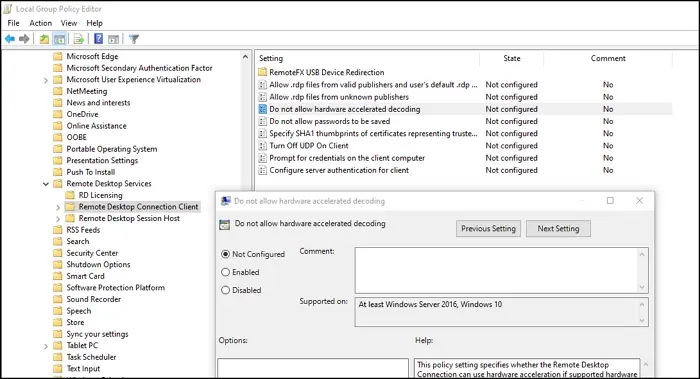
Task: Select the Disabled radio button
Action: pyautogui.click(x=225, y=290)
